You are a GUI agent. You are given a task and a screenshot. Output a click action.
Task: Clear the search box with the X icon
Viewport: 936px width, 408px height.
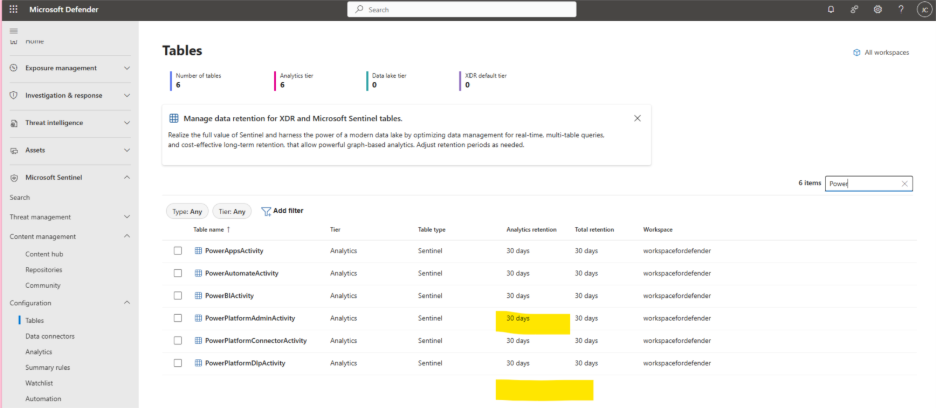[904, 184]
